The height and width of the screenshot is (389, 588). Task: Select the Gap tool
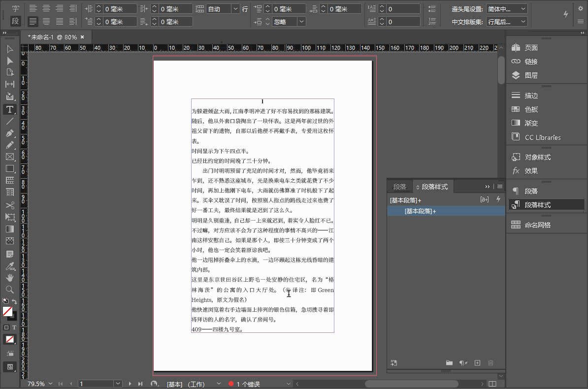(10, 84)
